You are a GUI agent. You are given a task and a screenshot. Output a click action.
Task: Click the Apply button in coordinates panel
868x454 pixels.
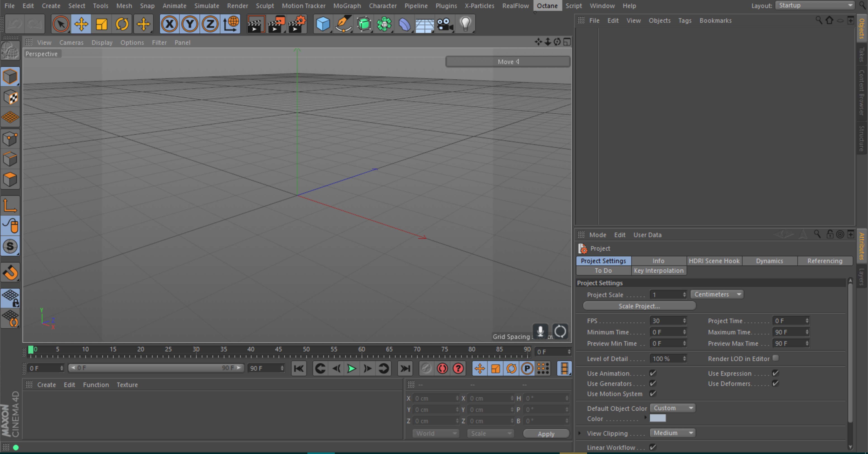[546, 434]
